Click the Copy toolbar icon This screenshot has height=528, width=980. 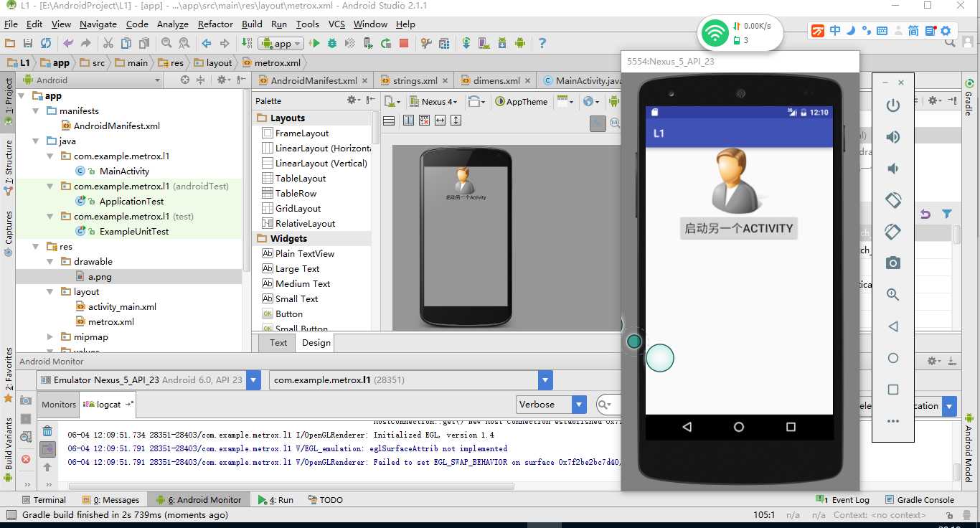tap(126, 43)
